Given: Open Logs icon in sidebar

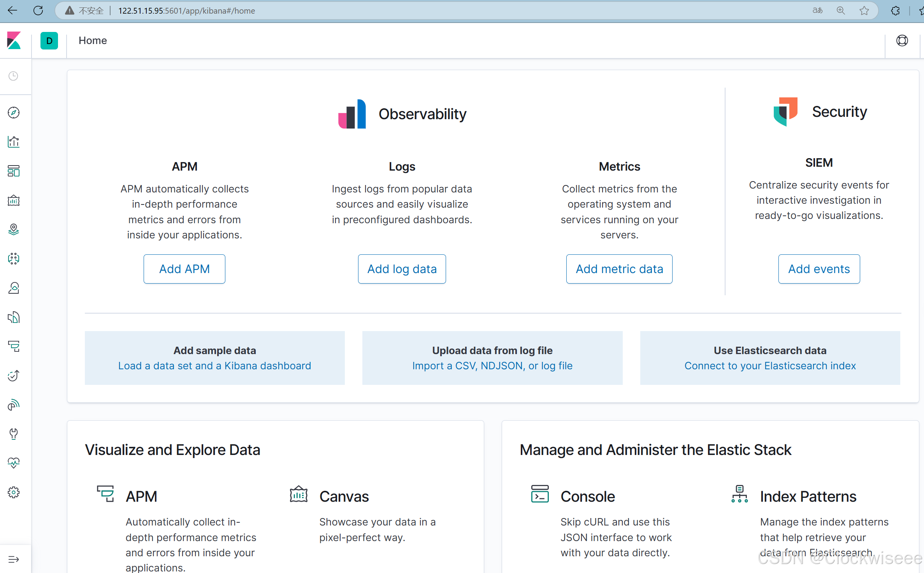Looking at the screenshot, I should point(14,317).
